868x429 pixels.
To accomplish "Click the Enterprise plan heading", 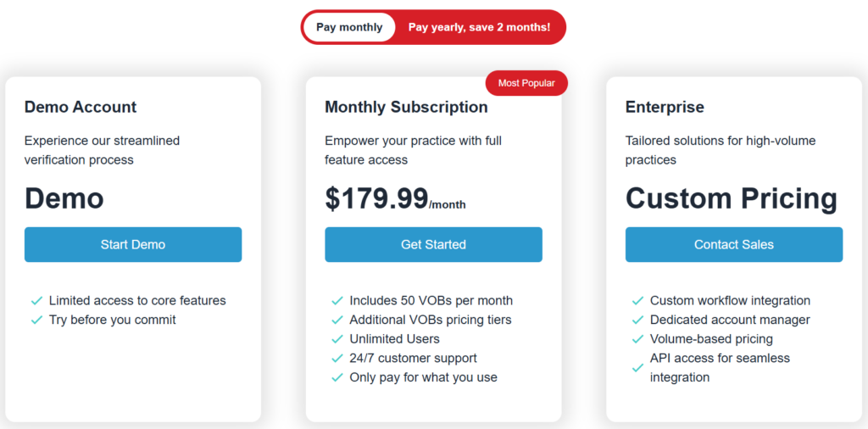I will coord(665,107).
